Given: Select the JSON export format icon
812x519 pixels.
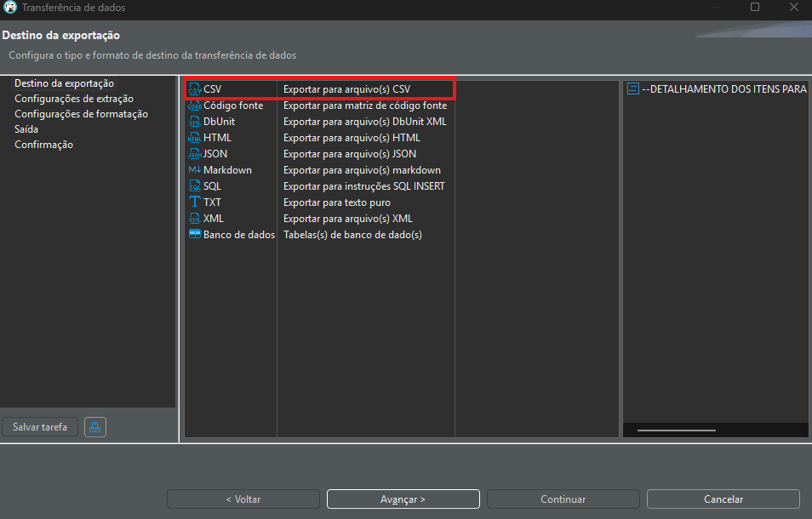Looking at the screenshot, I should pos(194,154).
